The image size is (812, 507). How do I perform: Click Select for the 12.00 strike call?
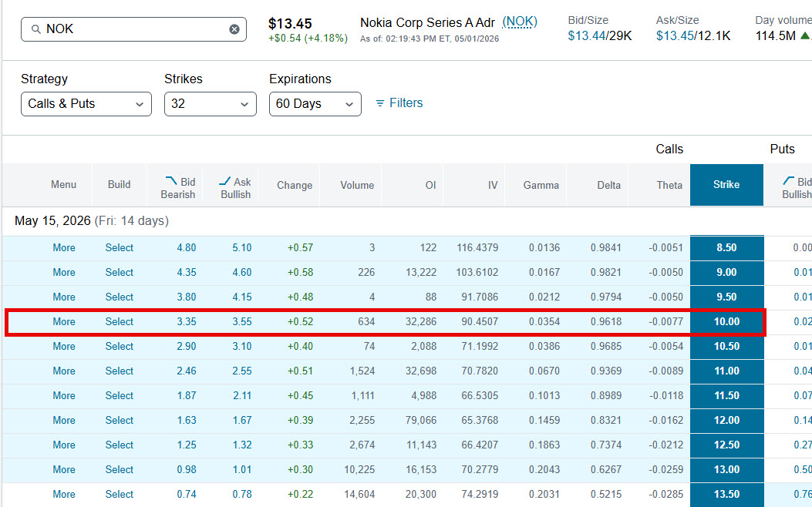point(119,420)
